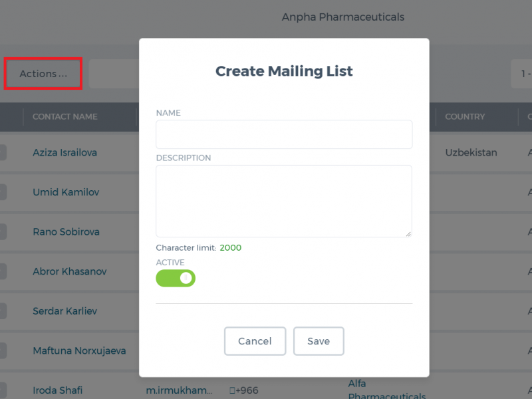Click the Description text area

(x=284, y=201)
